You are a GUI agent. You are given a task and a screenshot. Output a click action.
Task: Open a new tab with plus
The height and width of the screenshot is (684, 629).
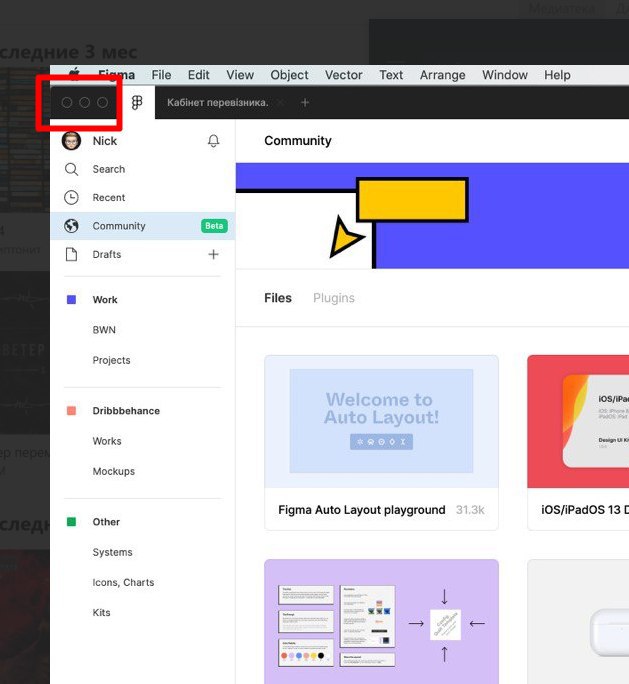(305, 103)
